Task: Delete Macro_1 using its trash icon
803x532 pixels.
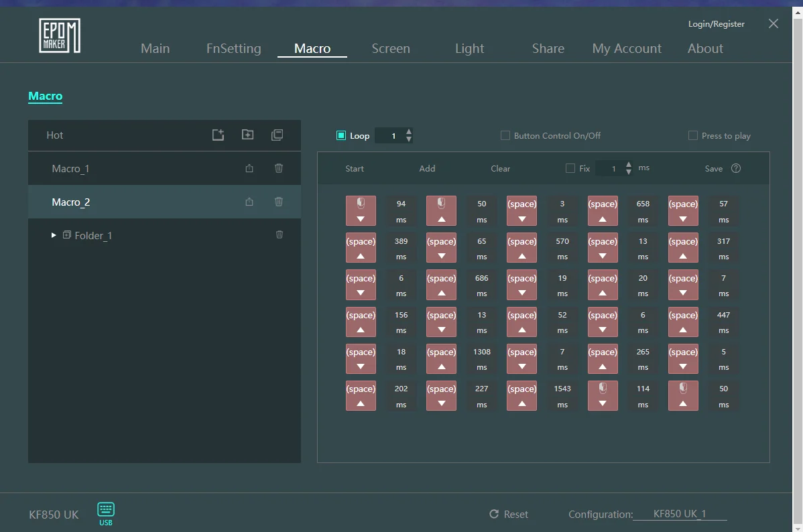Action: [x=279, y=168]
